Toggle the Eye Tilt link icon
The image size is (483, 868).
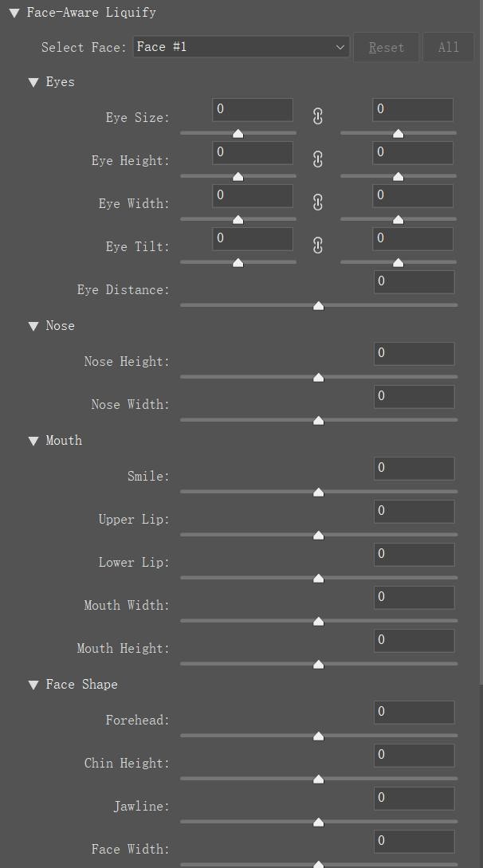(x=318, y=245)
